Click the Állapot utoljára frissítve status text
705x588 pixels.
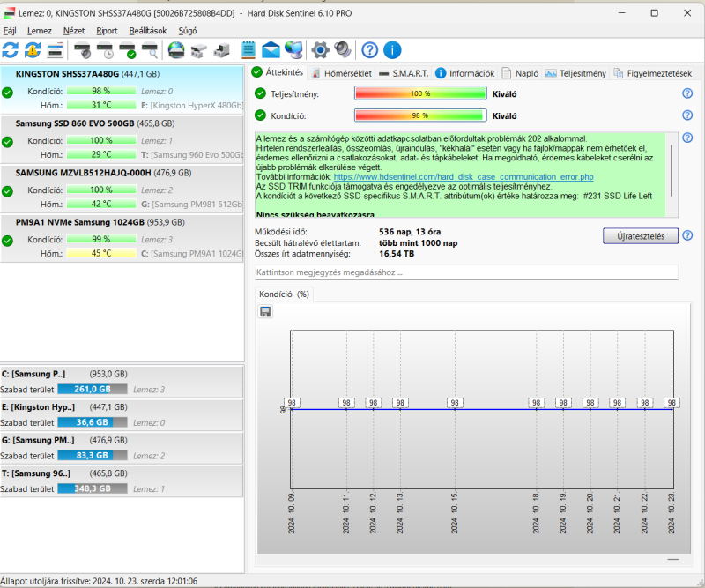tap(99, 581)
